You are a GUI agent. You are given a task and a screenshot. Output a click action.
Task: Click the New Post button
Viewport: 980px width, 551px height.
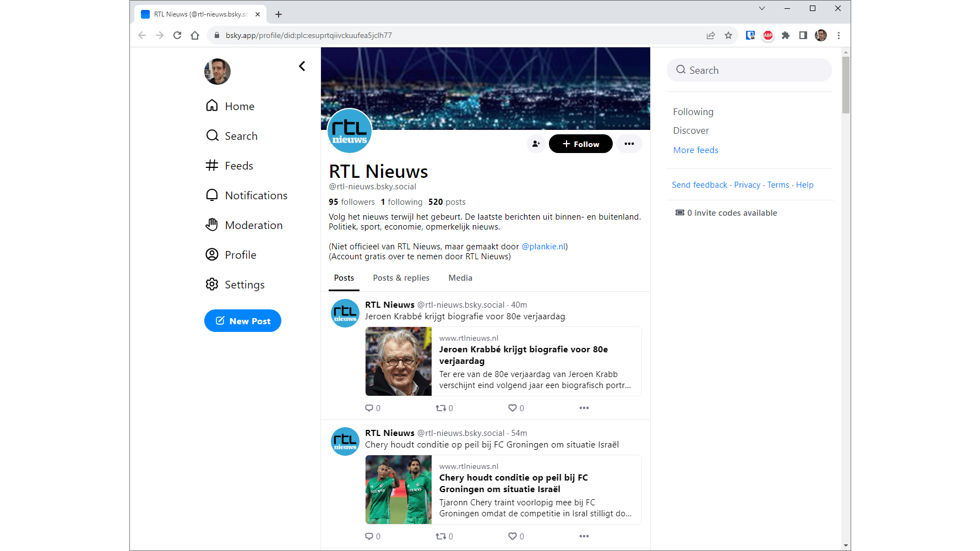click(243, 321)
